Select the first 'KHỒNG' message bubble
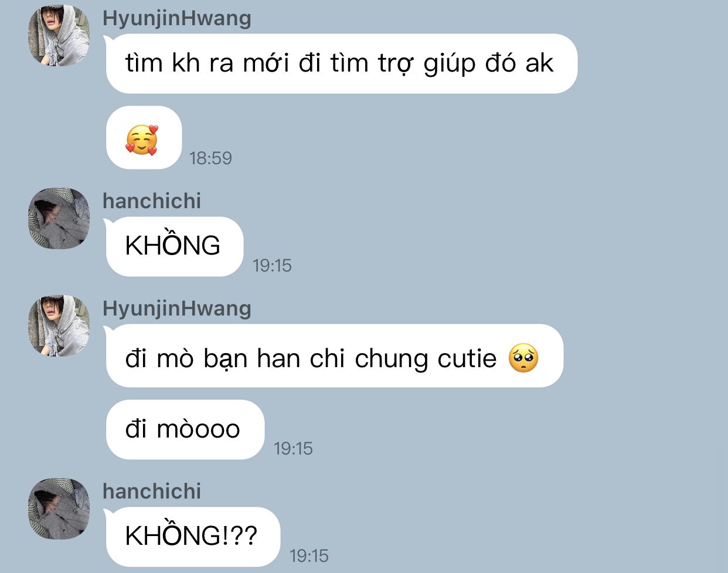Viewport: 728px width, 573px height. click(174, 246)
